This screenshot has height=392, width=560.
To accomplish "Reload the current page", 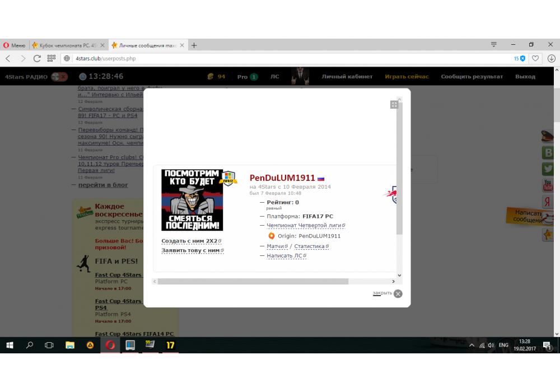I will [x=37, y=58].
